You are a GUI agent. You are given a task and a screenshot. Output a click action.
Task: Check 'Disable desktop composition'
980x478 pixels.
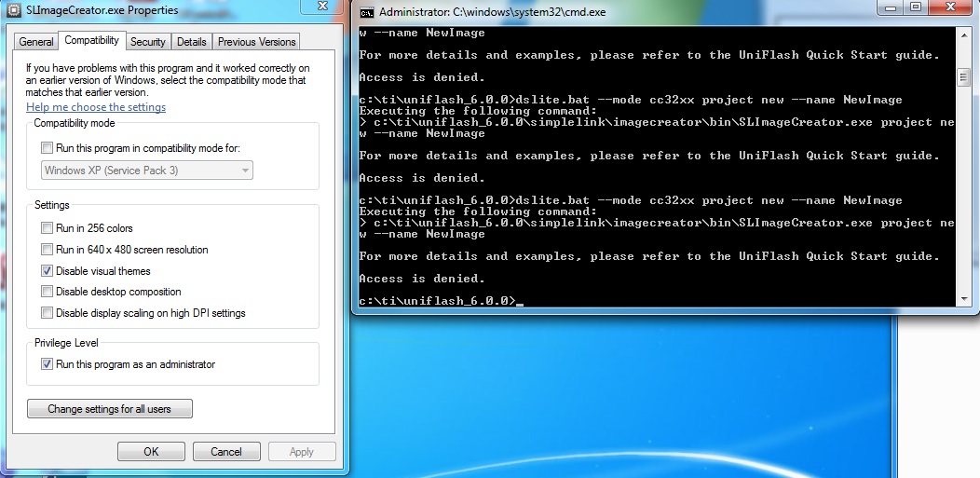tap(47, 291)
